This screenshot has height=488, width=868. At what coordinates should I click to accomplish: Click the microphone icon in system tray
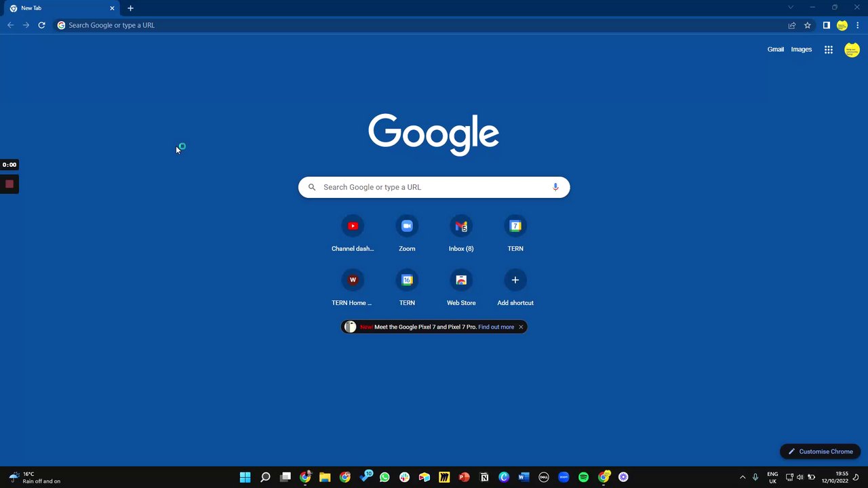click(755, 477)
